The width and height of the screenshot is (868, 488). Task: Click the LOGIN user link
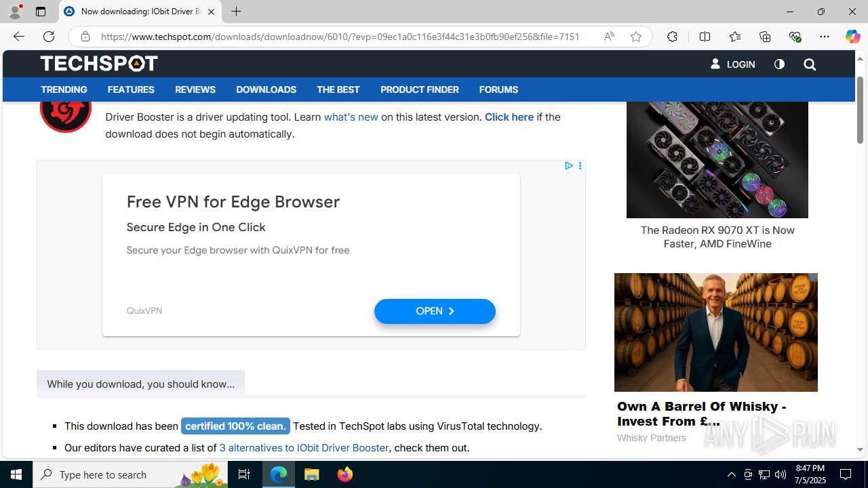[732, 64]
